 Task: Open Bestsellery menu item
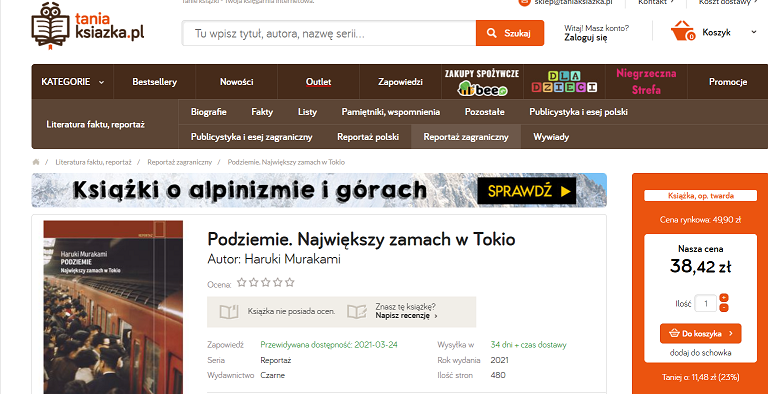coord(154,82)
